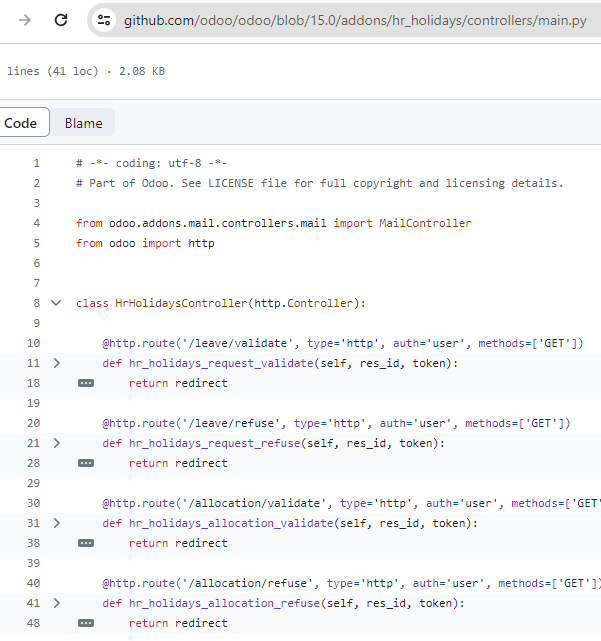The image size is (601, 641).
Task: Select line number 2
Action: pyautogui.click(x=36, y=183)
